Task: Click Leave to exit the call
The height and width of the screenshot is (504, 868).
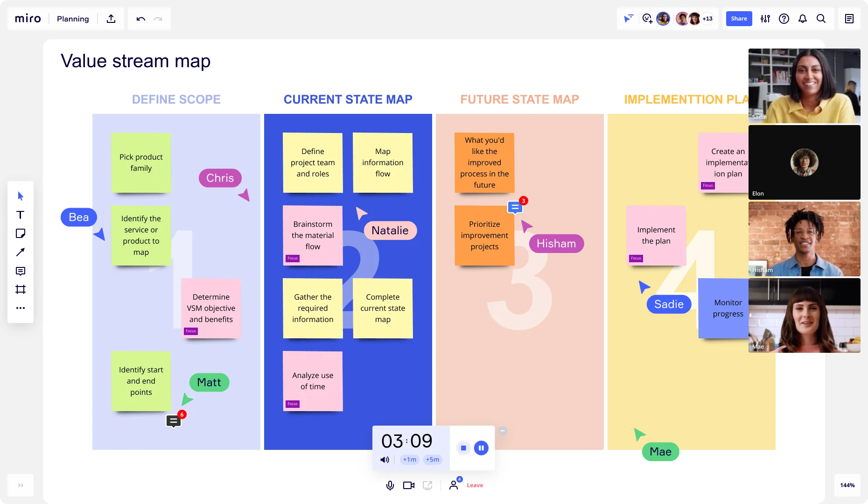Action: (475, 485)
